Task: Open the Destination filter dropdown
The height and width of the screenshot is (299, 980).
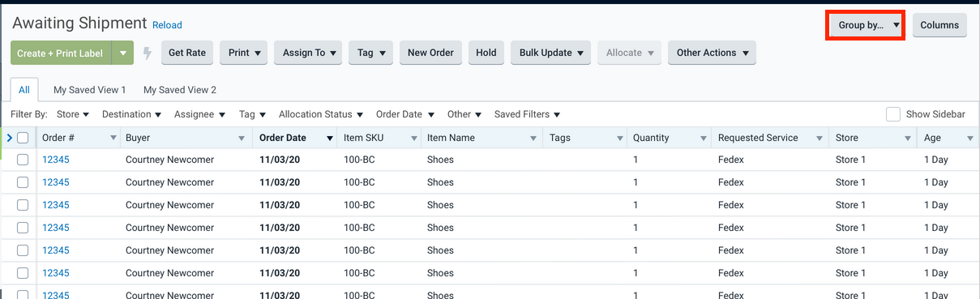Action: (132, 114)
